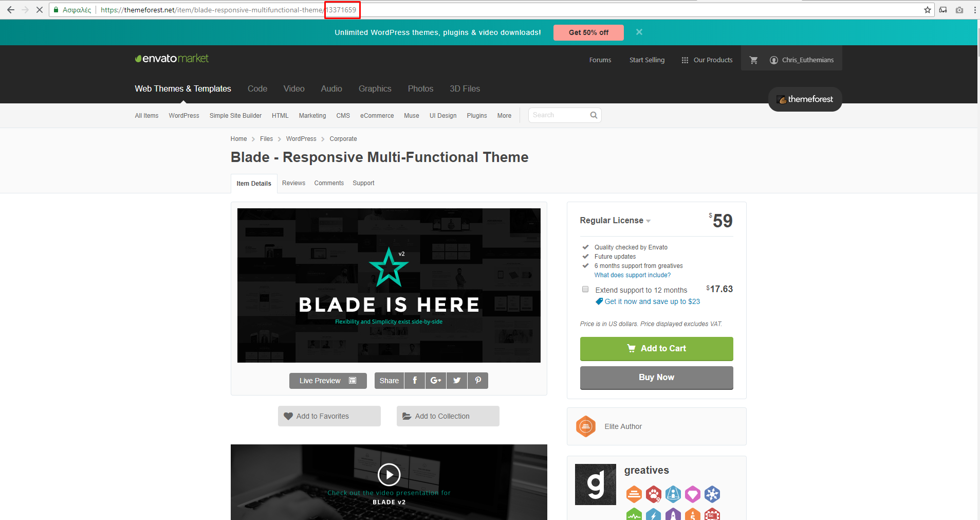The height and width of the screenshot is (520, 980).
Task: Bookmark this page with the star icon
Action: [x=928, y=10]
